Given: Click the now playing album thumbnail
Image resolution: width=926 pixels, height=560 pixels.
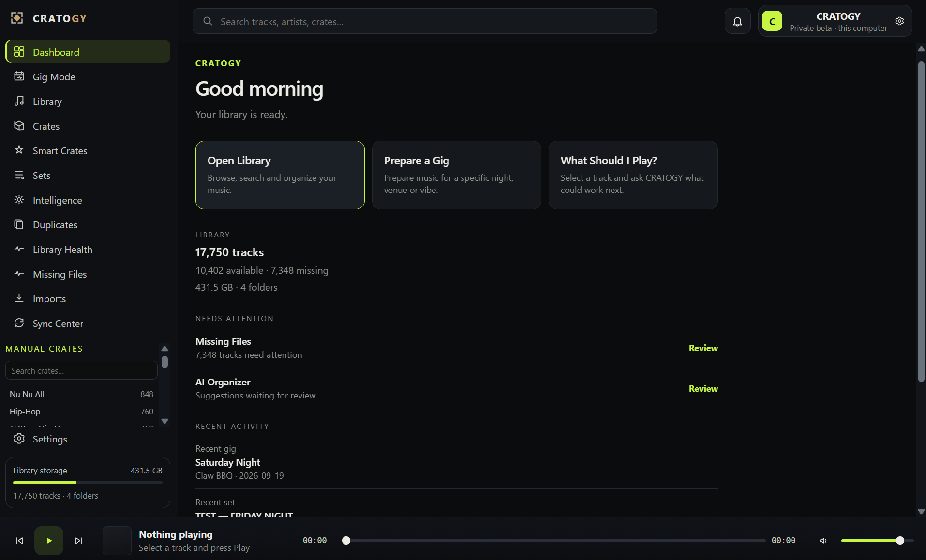Looking at the screenshot, I should pyautogui.click(x=117, y=541).
